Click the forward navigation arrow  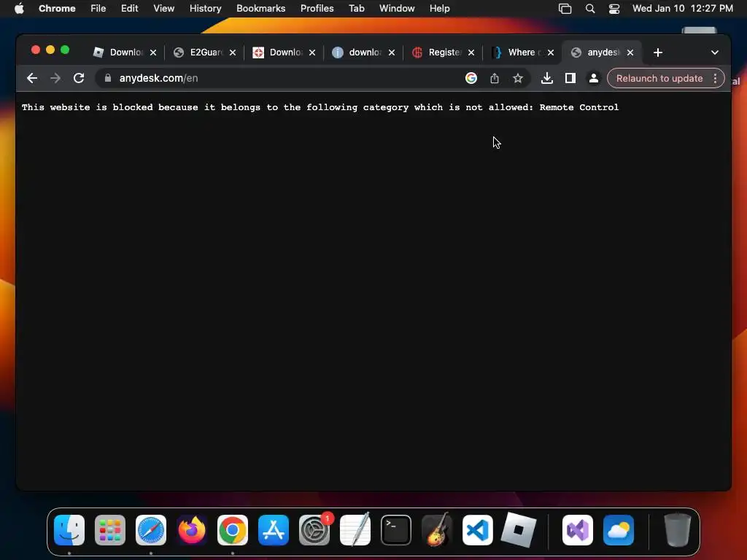(x=55, y=78)
